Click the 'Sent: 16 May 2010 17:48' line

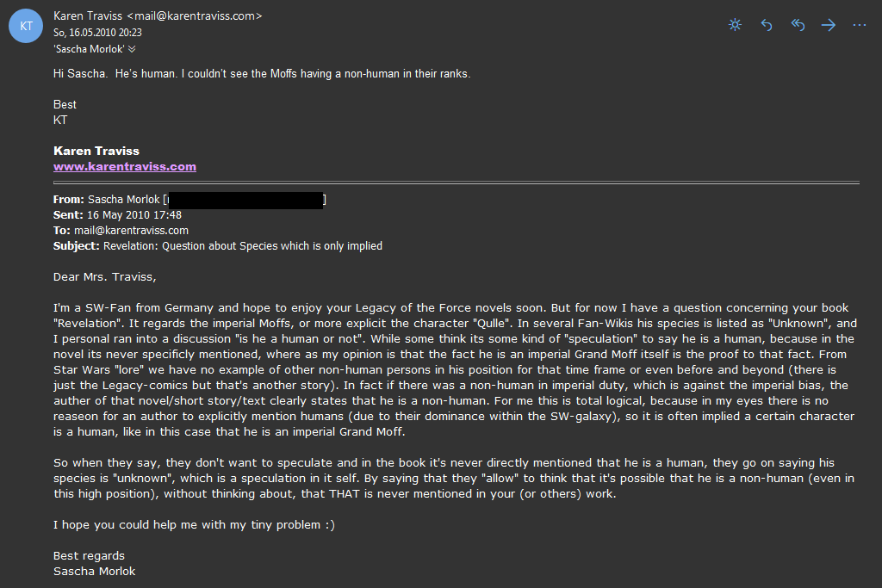pos(117,214)
